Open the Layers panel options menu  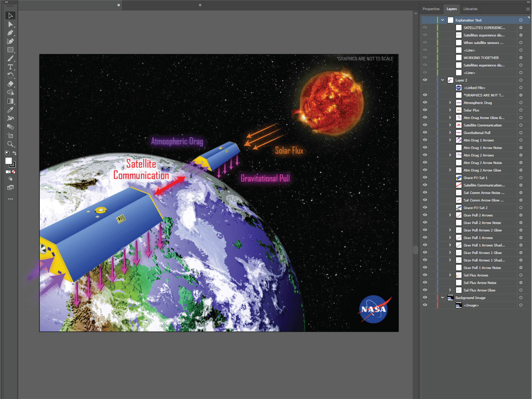[528, 9]
